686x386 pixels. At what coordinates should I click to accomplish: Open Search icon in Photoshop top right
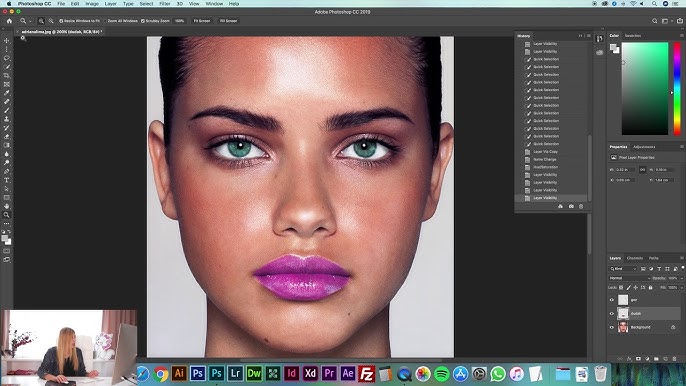[654, 21]
